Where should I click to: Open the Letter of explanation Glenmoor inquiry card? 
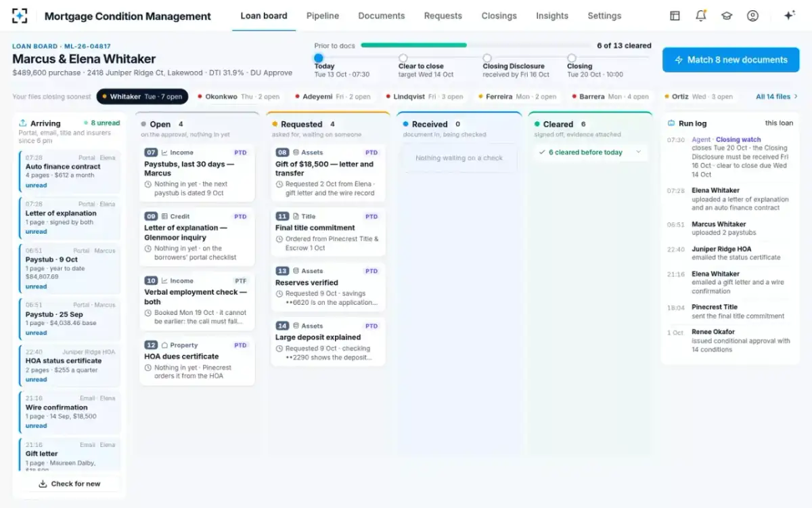tap(197, 237)
